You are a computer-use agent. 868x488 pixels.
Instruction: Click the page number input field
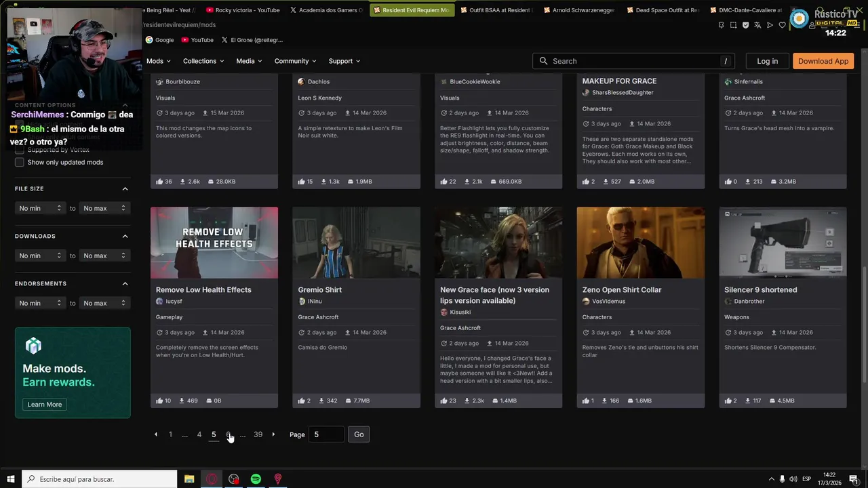click(x=326, y=434)
